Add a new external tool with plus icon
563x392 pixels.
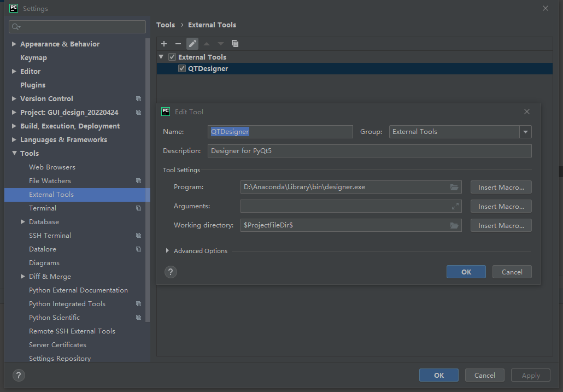(164, 44)
